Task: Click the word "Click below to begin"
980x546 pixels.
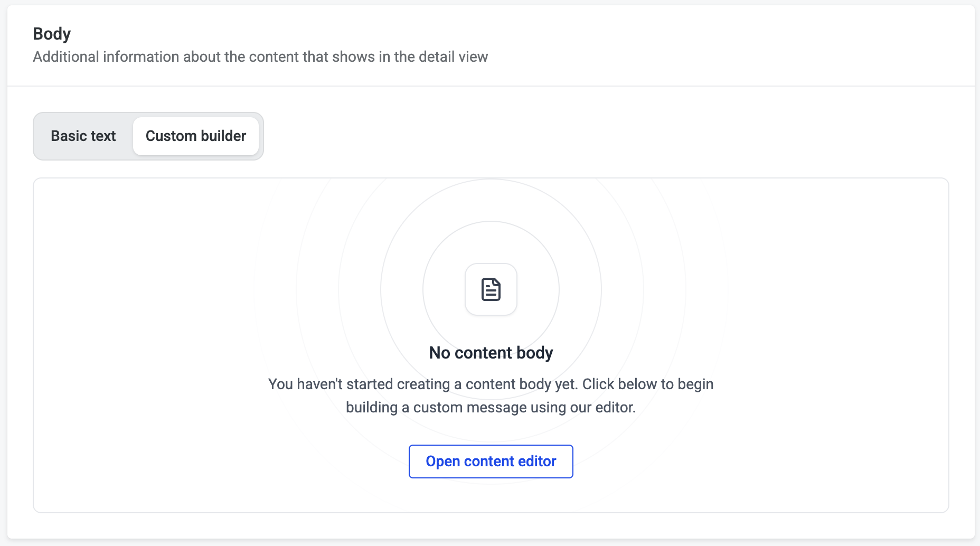Action: (x=647, y=384)
